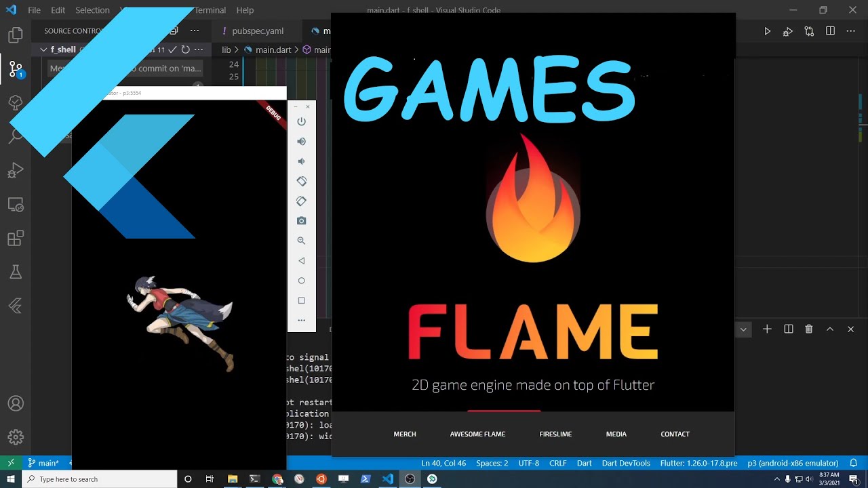Select the p3 (android-x86 emulator) device

tap(793, 463)
